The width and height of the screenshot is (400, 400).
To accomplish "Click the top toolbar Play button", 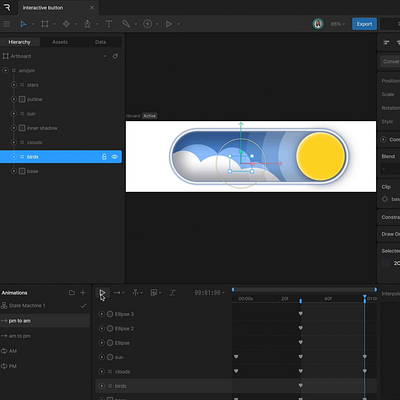I will tap(169, 24).
